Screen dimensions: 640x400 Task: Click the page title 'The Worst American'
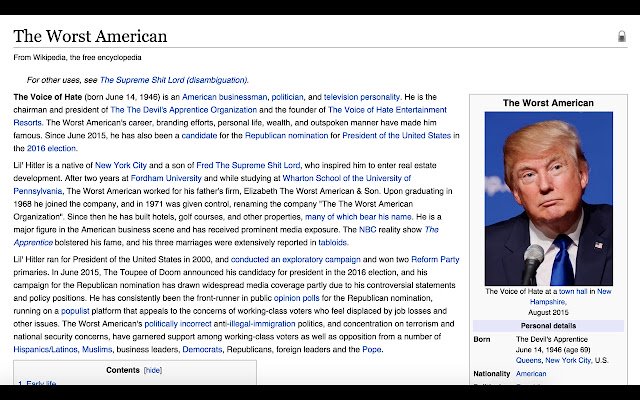pyautogui.click(x=90, y=36)
